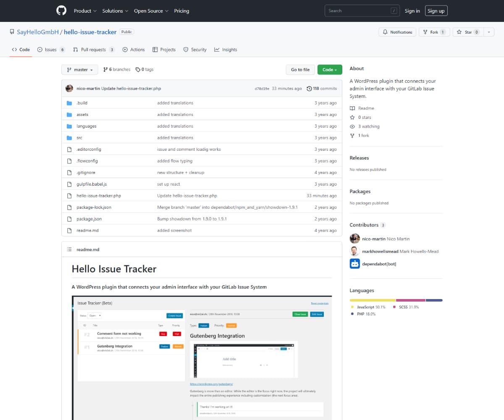504x420 pixels.
Task: Click the pink SCSS language bar segment
Action: pos(411,300)
